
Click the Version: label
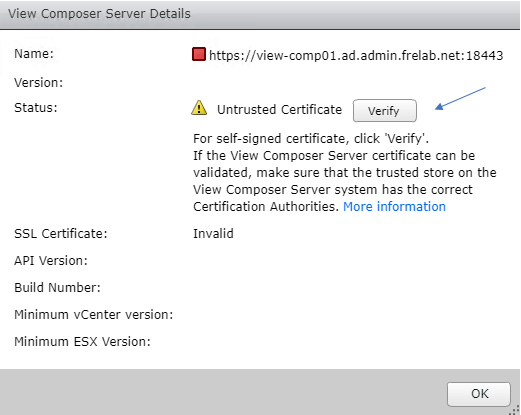point(39,83)
